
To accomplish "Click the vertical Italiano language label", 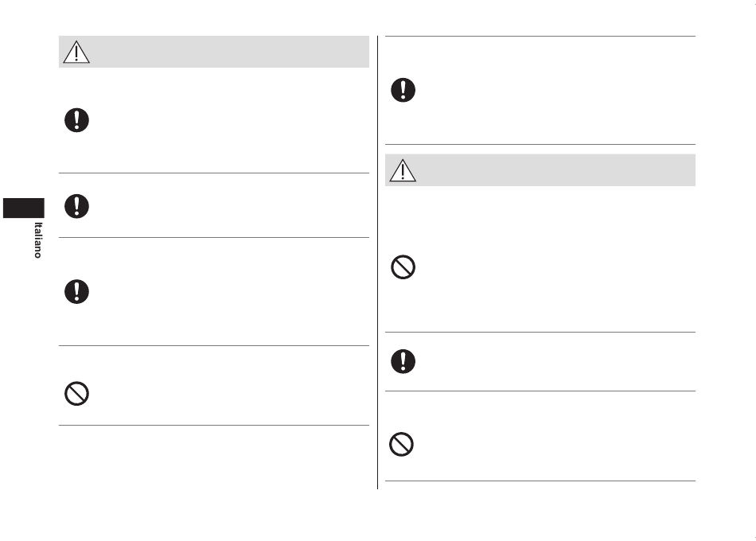I will pos(37,240).
